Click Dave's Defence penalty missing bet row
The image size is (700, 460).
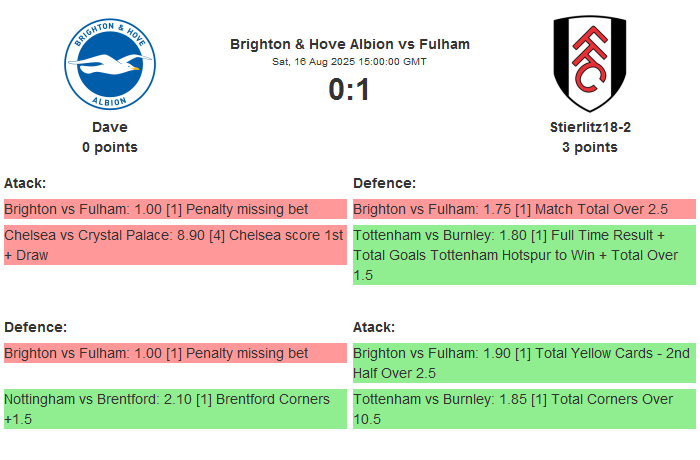174,353
